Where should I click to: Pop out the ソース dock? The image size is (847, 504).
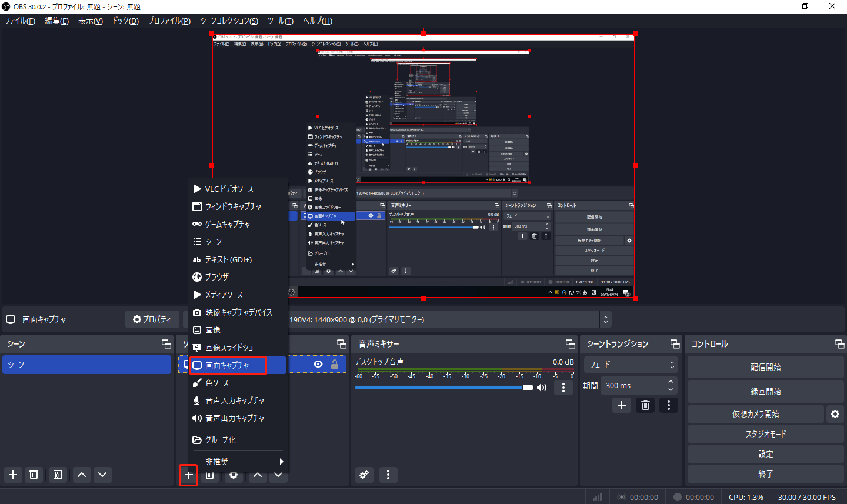(341, 344)
